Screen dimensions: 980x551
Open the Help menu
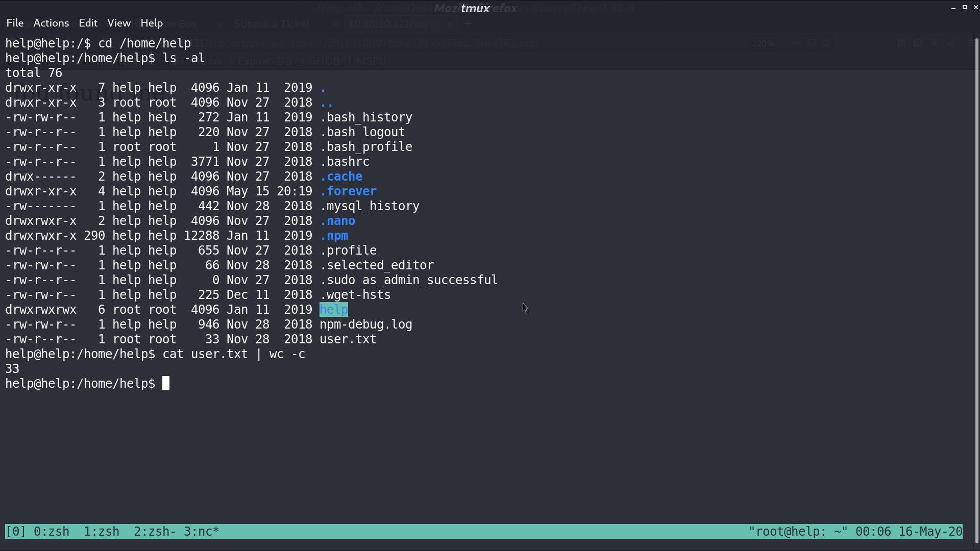coord(152,23)
